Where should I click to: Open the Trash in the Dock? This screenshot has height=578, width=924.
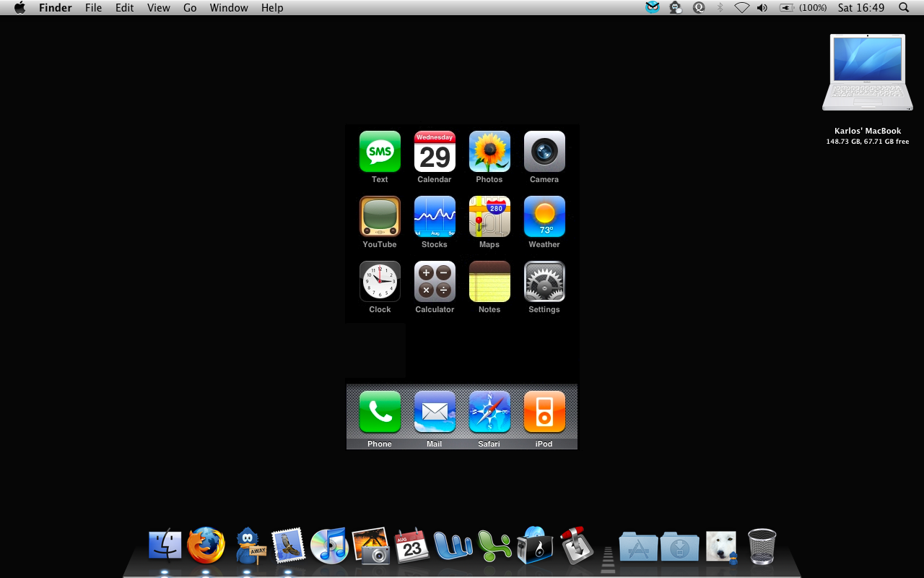tap(762, 546)
